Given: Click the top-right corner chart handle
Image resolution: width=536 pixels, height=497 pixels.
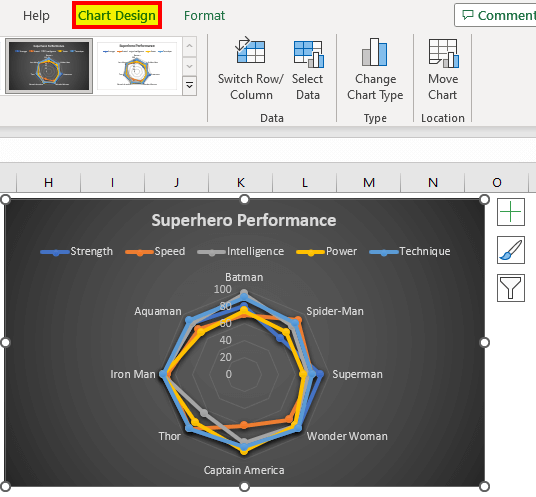Looking at the screenshot, I should point(485,199).
